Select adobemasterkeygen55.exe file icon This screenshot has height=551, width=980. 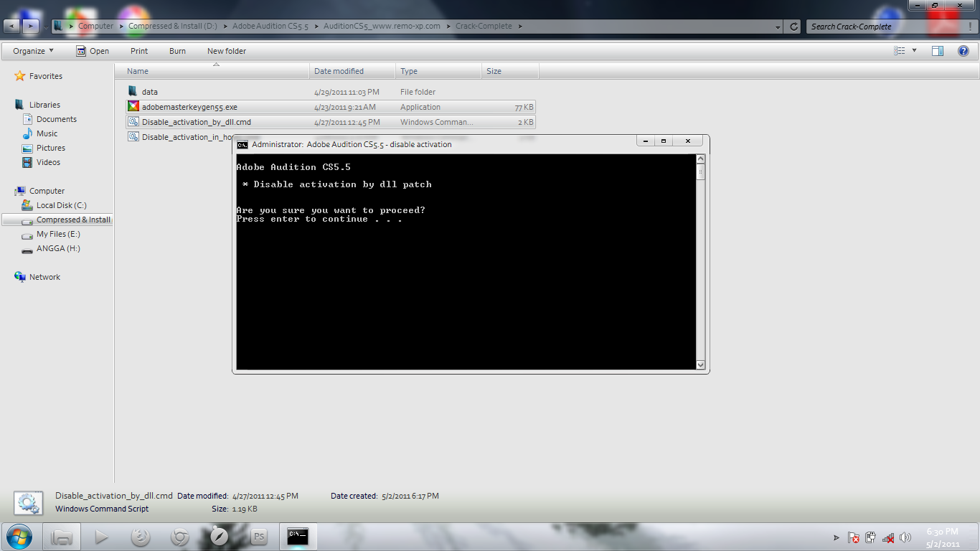click(133, 107)
